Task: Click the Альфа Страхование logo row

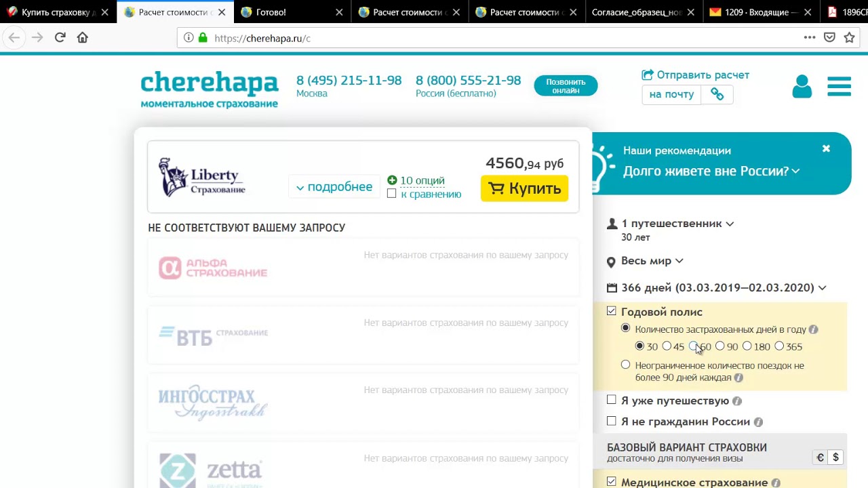Action: click(x=363, y=268)
